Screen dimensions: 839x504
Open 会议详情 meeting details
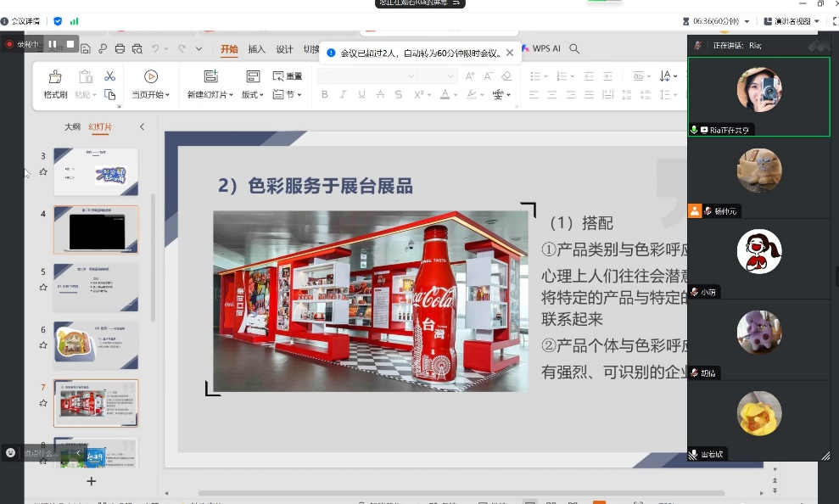pyautogui.click(x=21, y=21)
